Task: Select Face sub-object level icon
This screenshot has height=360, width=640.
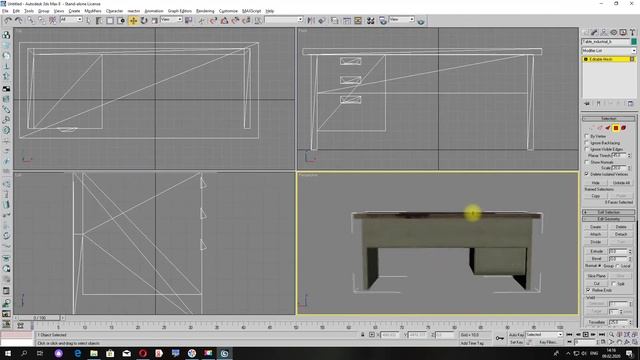Action: click(608, 128)
